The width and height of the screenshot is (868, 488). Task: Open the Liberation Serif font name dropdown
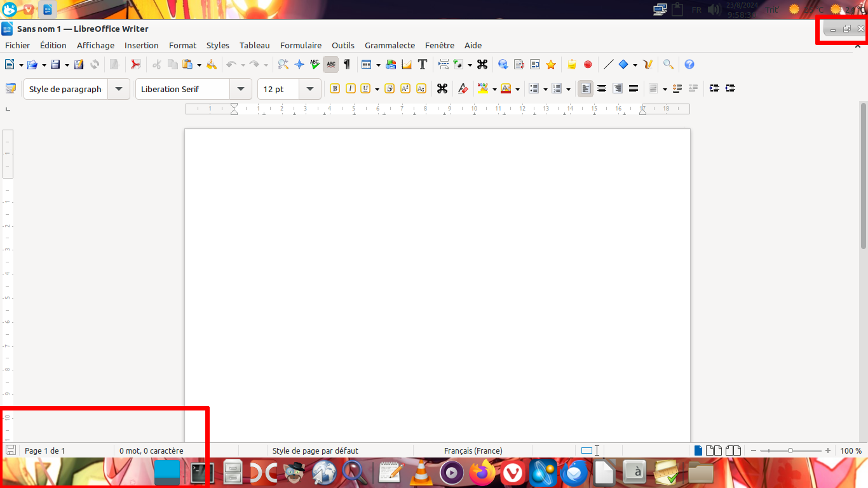[240, 89]
